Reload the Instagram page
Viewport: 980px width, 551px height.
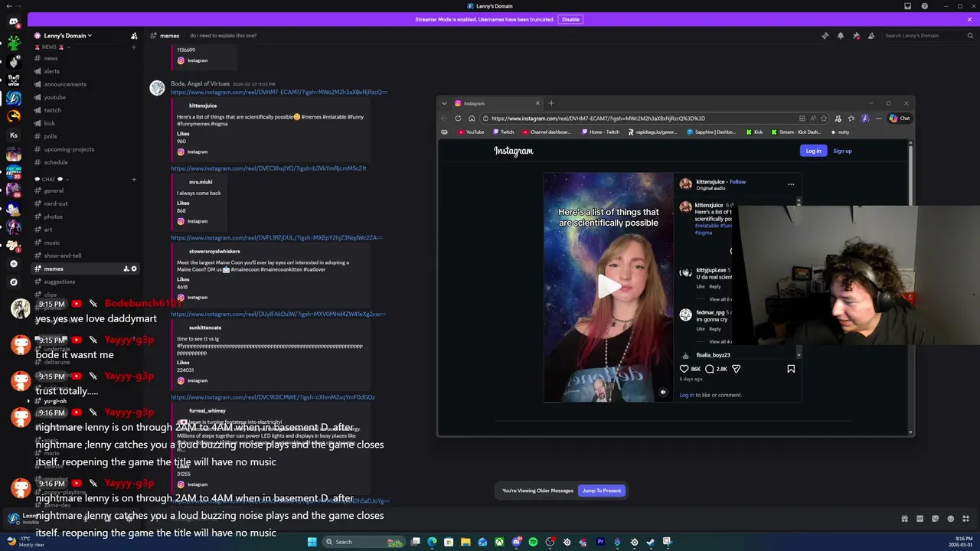pyautogui.click(x=458, y=119)
